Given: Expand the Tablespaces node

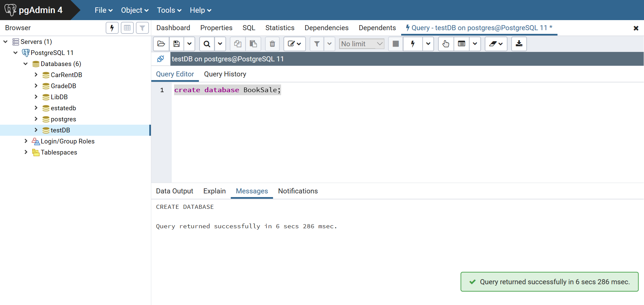Looking at the screenshot, I should (26, 152).
